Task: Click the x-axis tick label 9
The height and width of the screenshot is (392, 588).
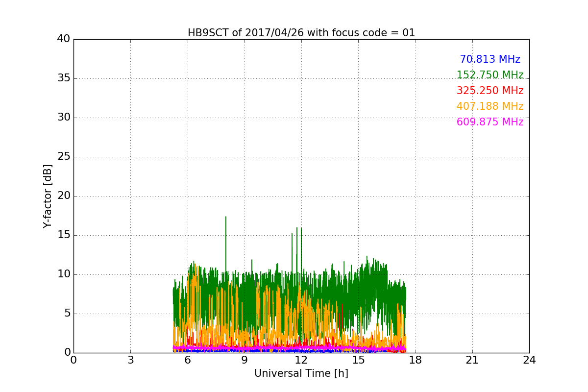Action: (x=245, y=360)
